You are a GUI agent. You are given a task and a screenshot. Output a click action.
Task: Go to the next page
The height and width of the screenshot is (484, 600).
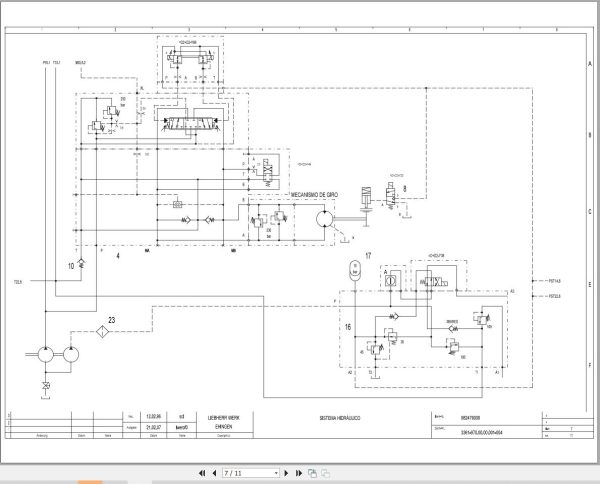(286, 473)
